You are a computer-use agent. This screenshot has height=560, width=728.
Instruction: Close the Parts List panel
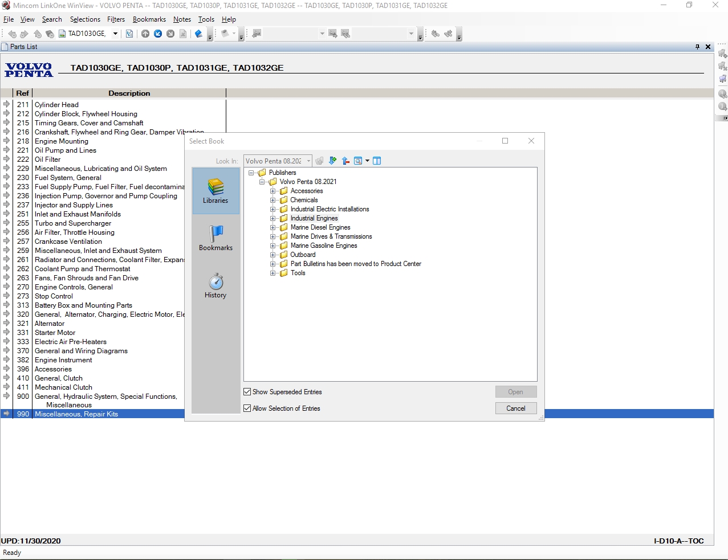coord(708,47)
